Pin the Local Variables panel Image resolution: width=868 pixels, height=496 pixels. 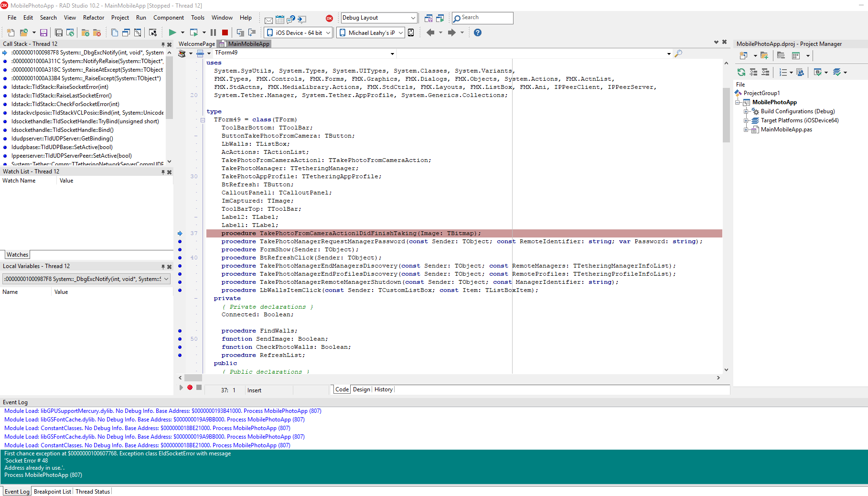pos(162,266)
